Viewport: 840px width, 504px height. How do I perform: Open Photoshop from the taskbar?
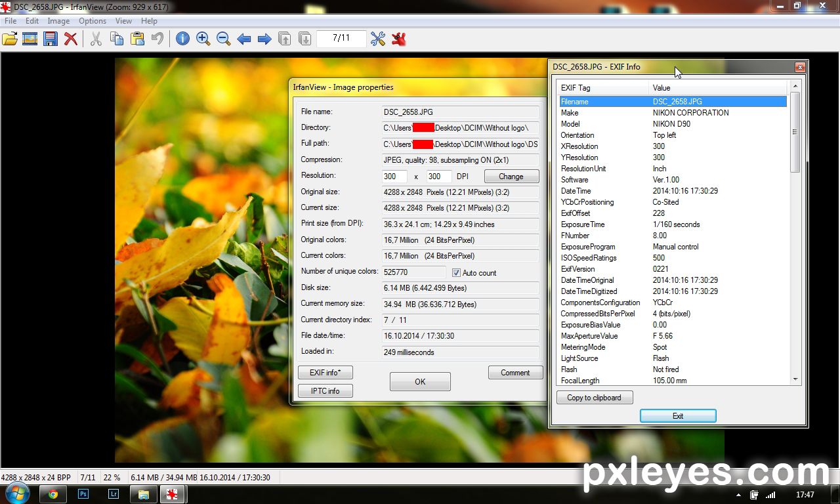pos(83,494)
